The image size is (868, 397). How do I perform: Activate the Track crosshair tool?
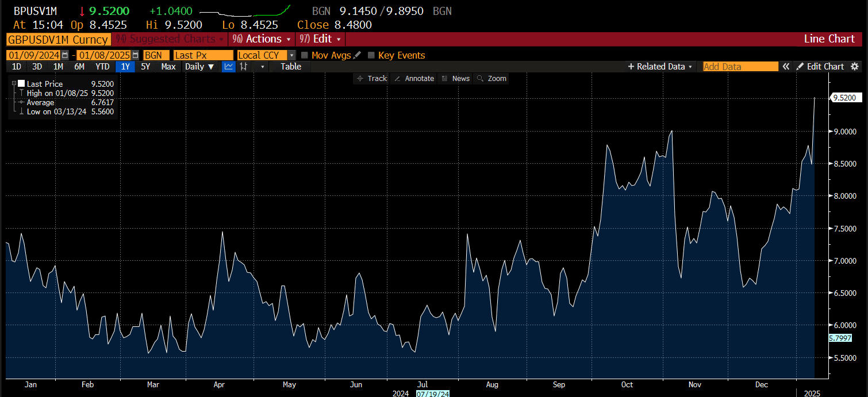(371, 79)
